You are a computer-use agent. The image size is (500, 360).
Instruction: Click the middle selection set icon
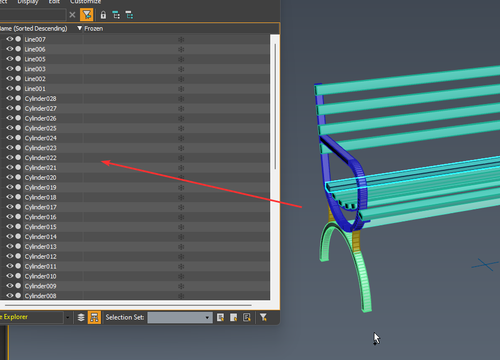tap(234, 317)
